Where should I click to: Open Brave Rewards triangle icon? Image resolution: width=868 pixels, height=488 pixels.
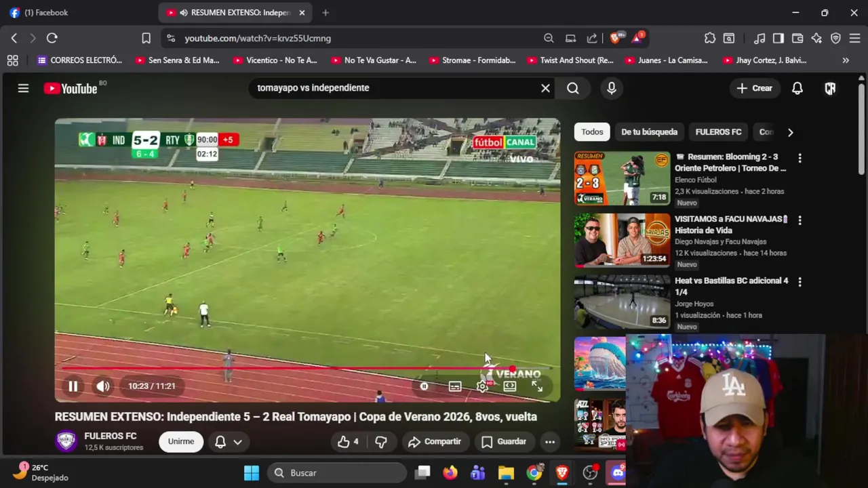coord(637,38)
